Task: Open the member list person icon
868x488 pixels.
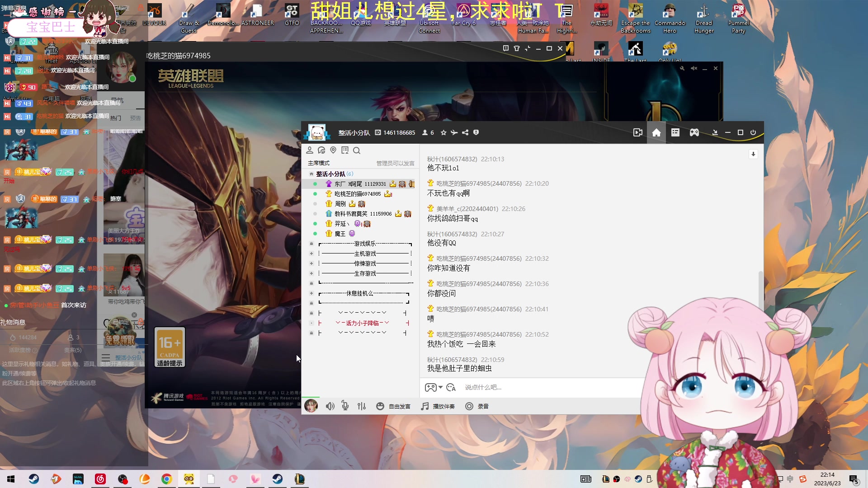Action: pyautogui.click(x=310, y=150)
